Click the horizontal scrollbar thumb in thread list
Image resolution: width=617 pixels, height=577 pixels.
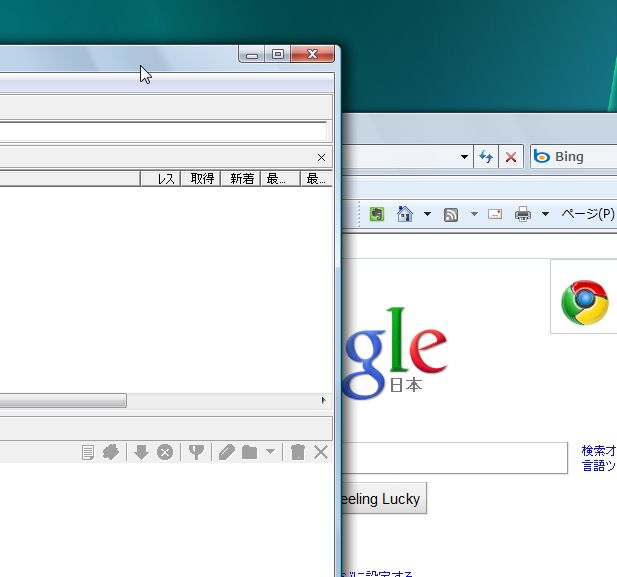pyautogui.click(x=63, y=400)
